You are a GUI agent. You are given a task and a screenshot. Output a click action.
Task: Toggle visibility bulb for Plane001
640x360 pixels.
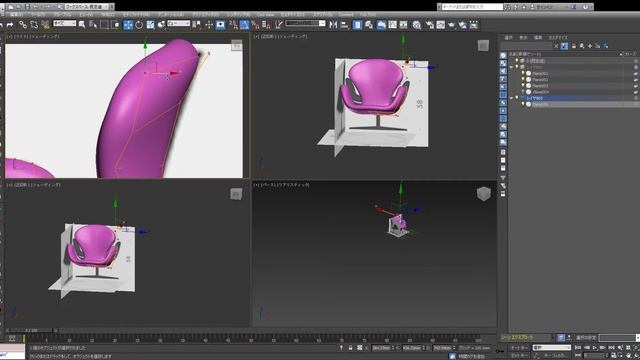point(523,73)
